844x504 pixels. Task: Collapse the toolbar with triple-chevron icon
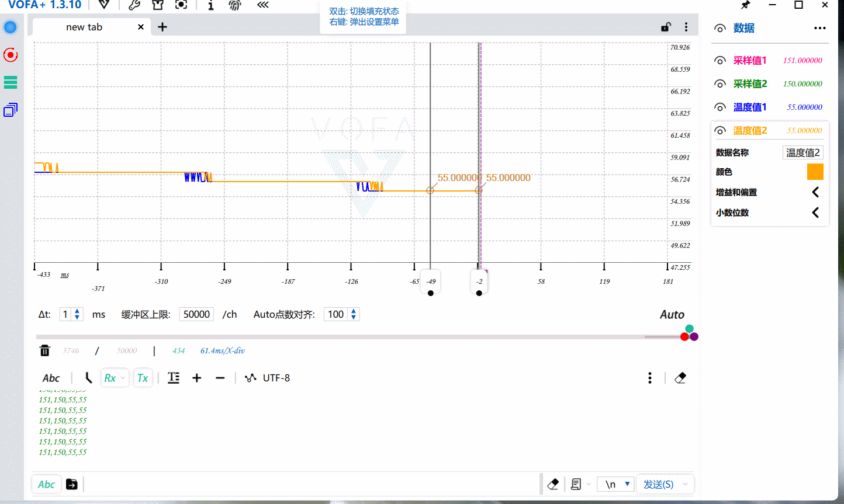pyautogui.click(x=263, y=5)
